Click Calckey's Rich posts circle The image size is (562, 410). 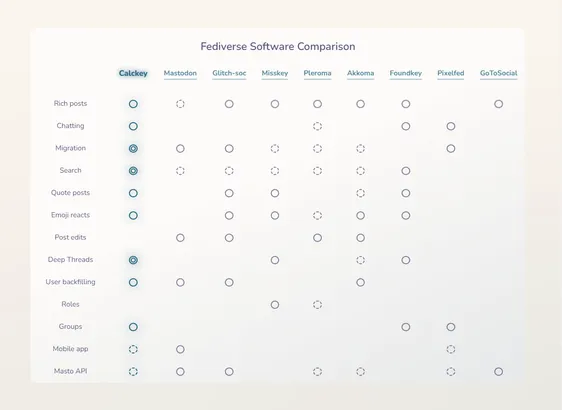[x=133, y=104]
